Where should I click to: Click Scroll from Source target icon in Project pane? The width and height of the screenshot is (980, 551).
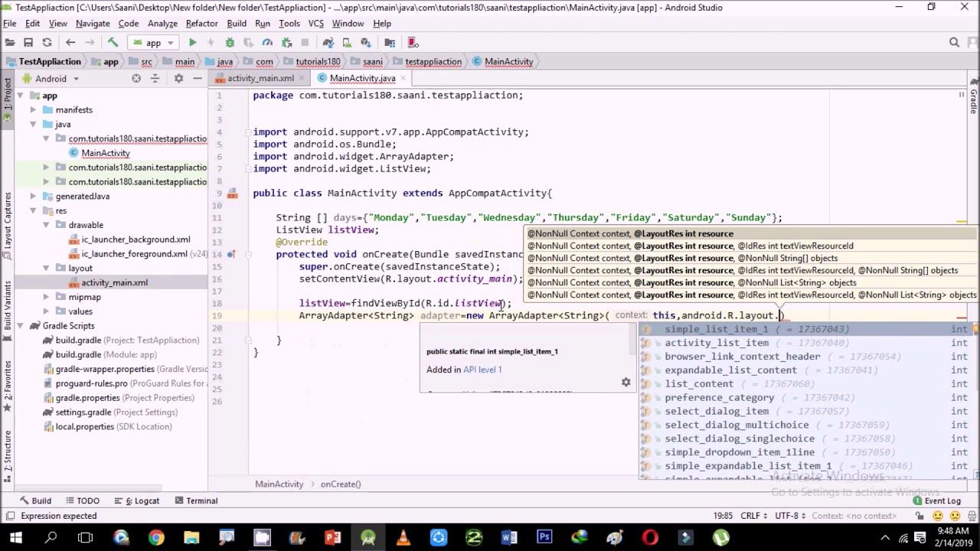tap(136, 78)
